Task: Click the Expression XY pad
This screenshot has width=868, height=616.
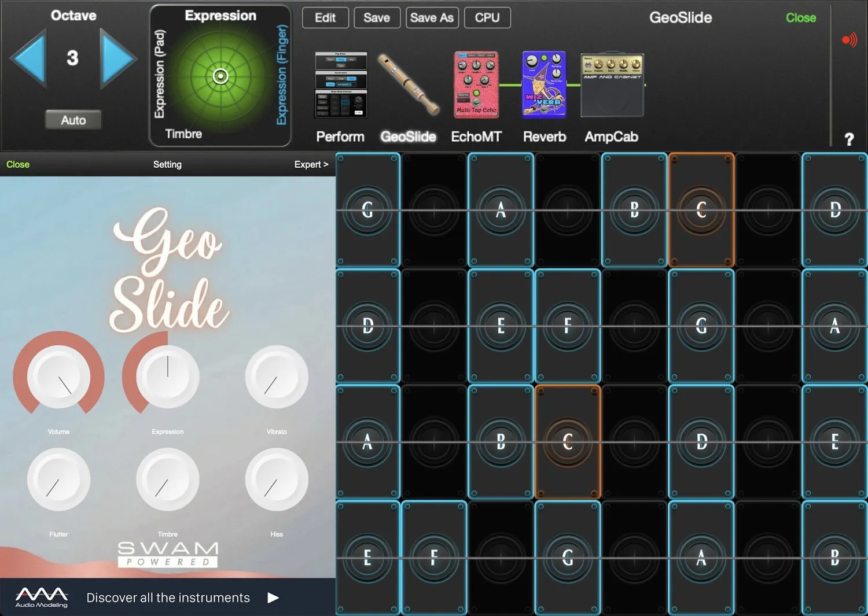Action: point(220,76)
